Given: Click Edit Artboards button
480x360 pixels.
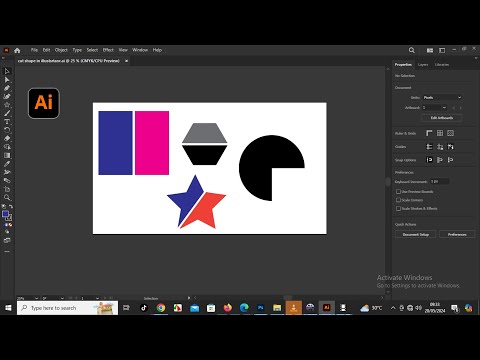Looking at the screenshot, I should coord(442,118).
